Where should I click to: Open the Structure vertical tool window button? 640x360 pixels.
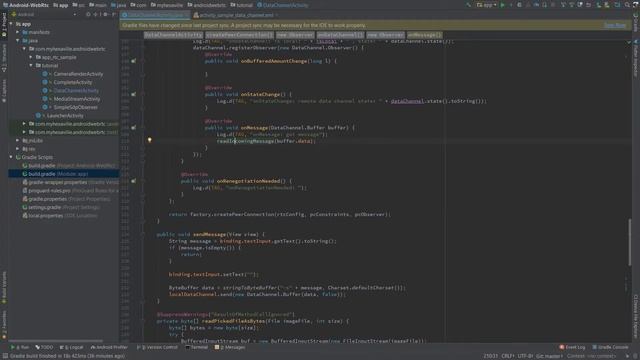point(4,58)
